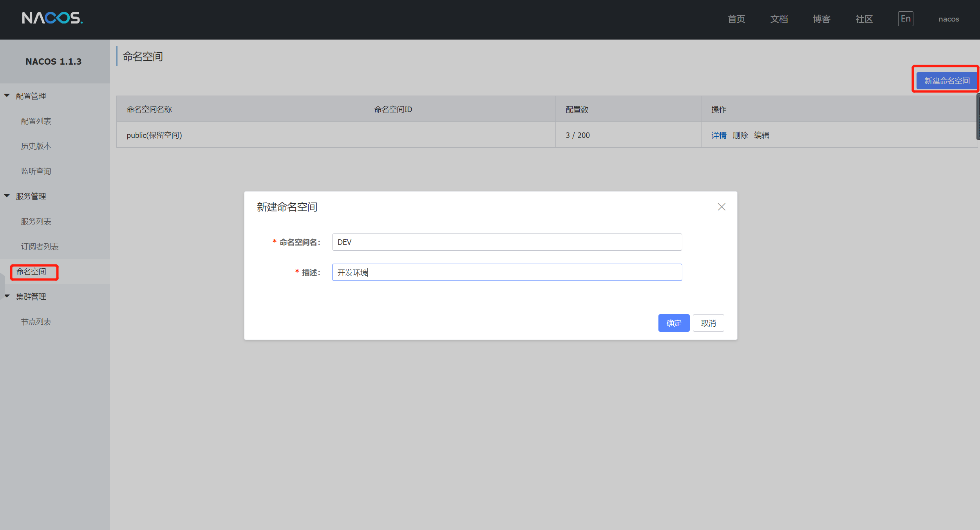
Task: Go to 首页 in the top navigation
Action: pyautogui.click(x=736, y=19)
